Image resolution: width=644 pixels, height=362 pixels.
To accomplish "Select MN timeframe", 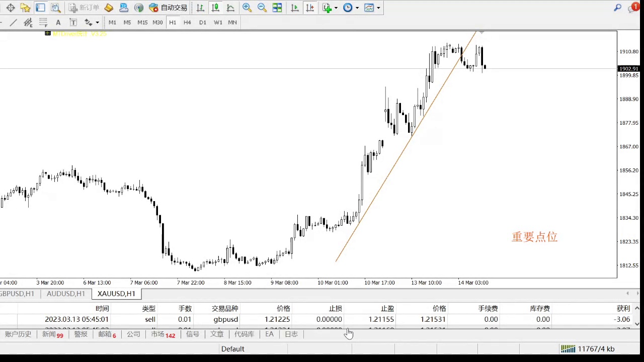I will [x=232, y=22].
